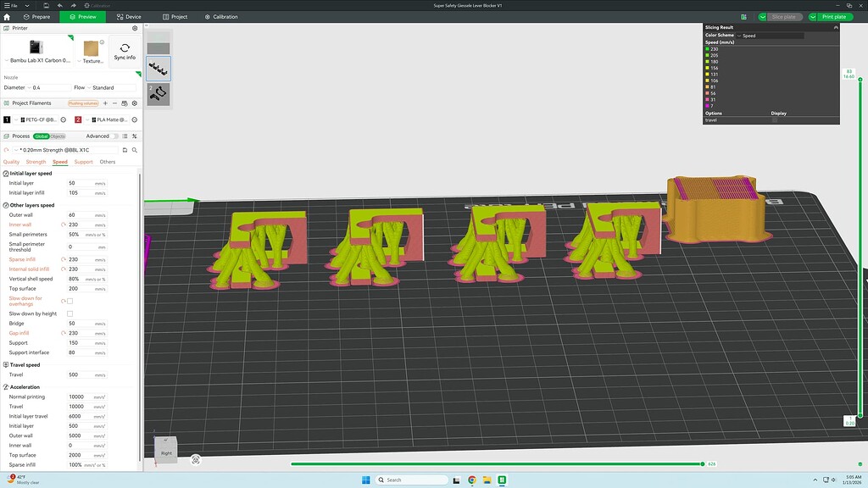The width and height of the screenshot is (868, 488).
Task: Open File Explorer from the taskbar
Action: 487,480
